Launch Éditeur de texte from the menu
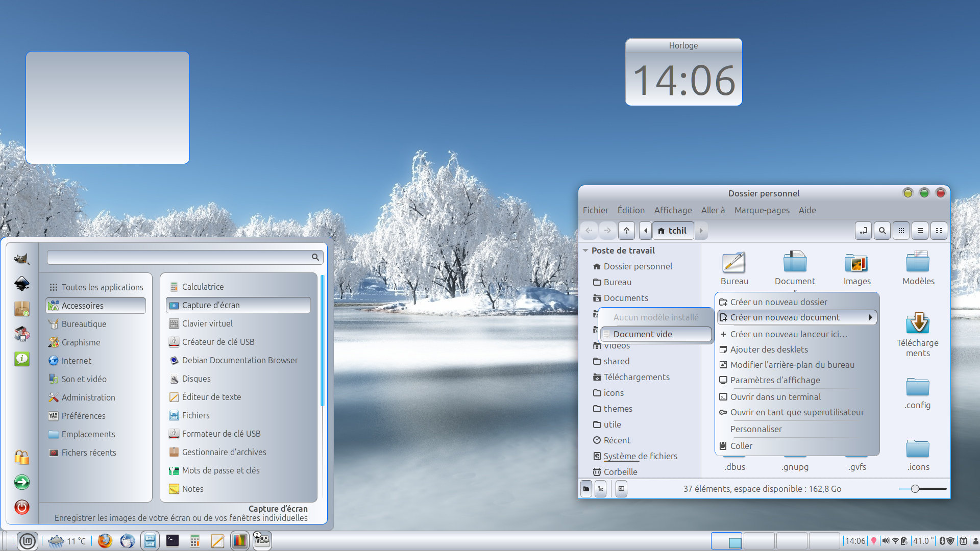 [x=238, y=397]
